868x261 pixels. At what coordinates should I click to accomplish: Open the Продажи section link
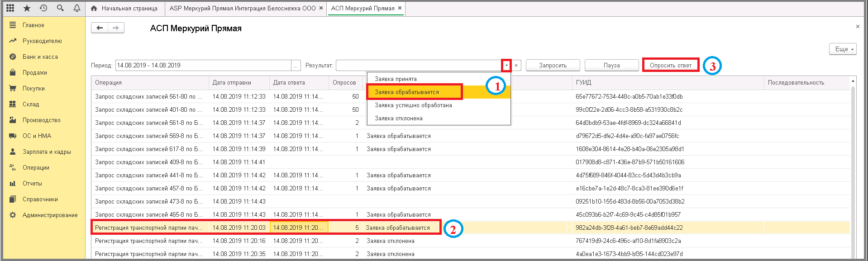(35, 72)
